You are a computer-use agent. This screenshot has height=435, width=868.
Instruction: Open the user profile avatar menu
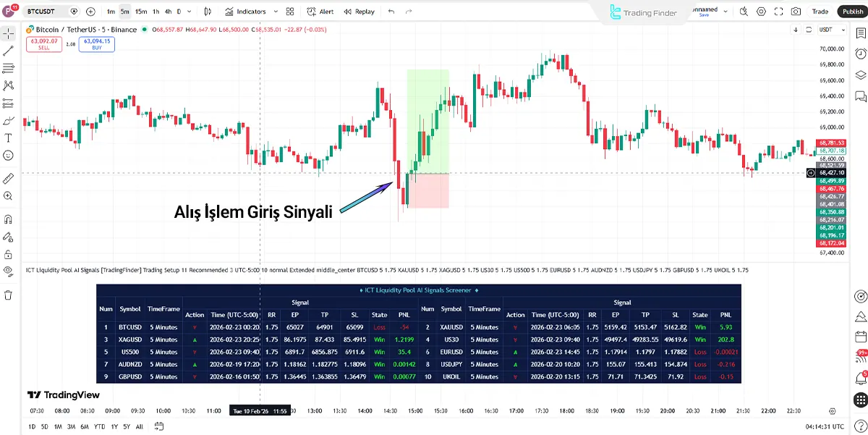pos(10,12)
